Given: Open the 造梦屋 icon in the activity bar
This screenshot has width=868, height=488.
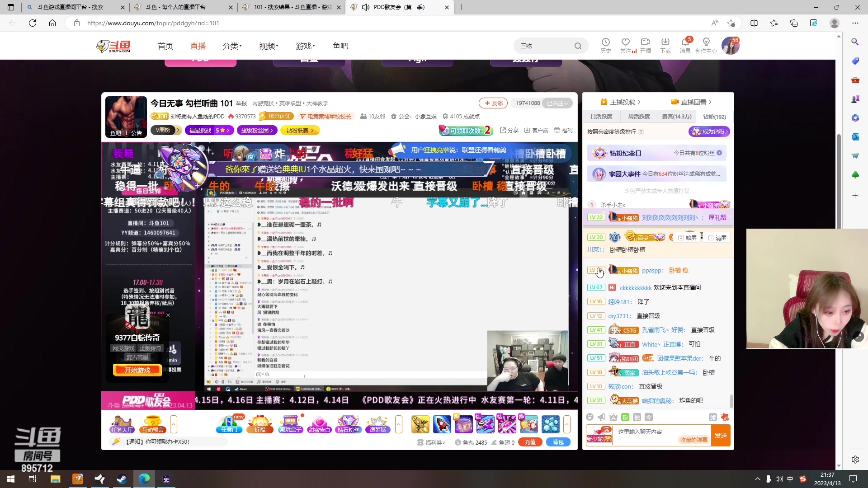Looking at the screenshot, I should pyautogui.click(x=377, y=424).
